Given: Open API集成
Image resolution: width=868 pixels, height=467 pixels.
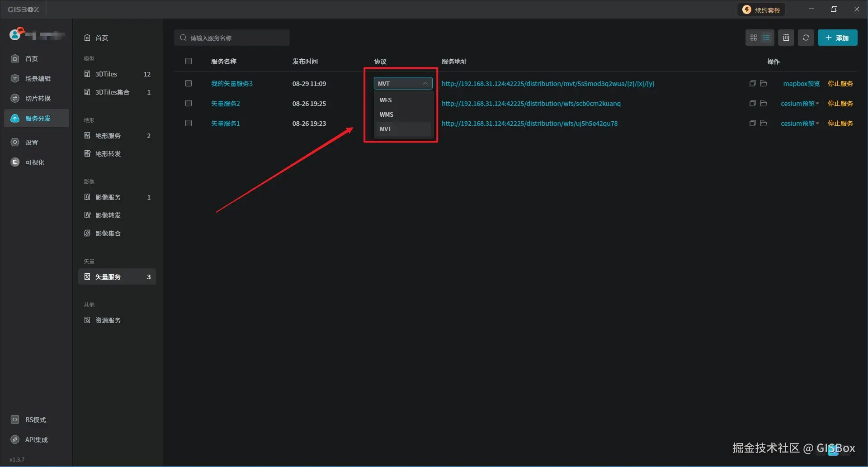Looking at the screenshot, I should pos(37,440).
